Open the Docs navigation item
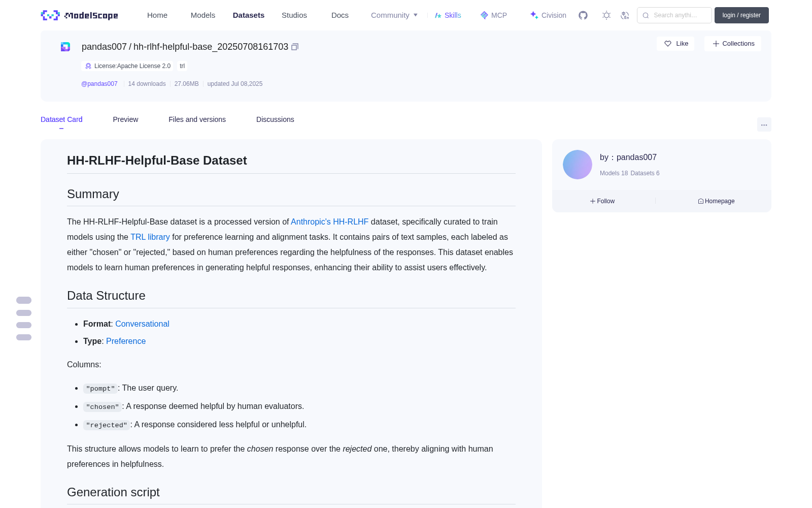Image resolution: width=812 pixels, height=508 pixels. click(x=340, y=15)
